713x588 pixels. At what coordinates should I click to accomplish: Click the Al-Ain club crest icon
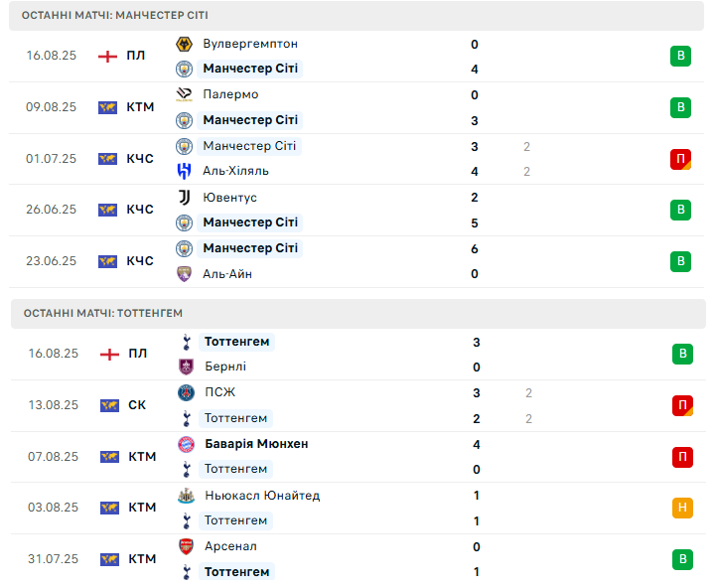pos(184,274)
